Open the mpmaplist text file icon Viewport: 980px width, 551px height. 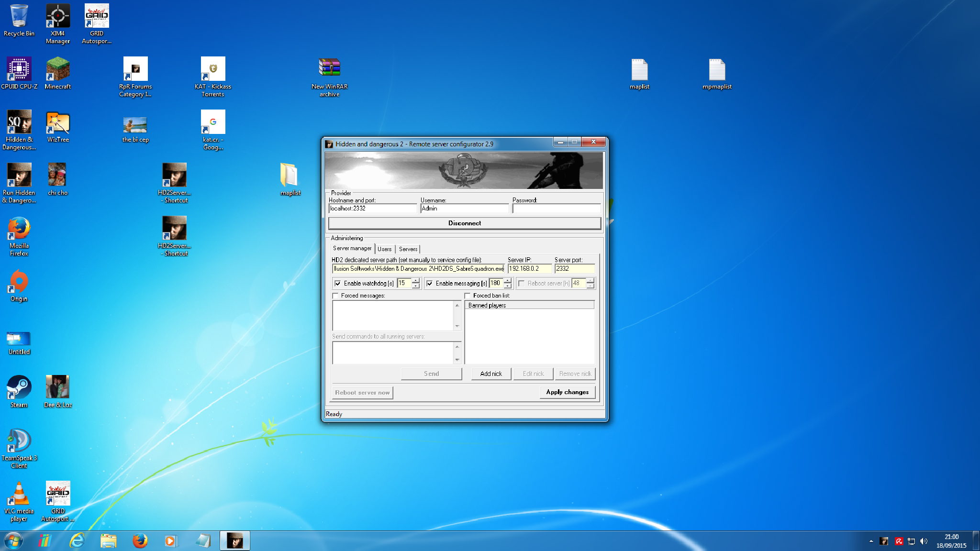(x=717, y=70)
